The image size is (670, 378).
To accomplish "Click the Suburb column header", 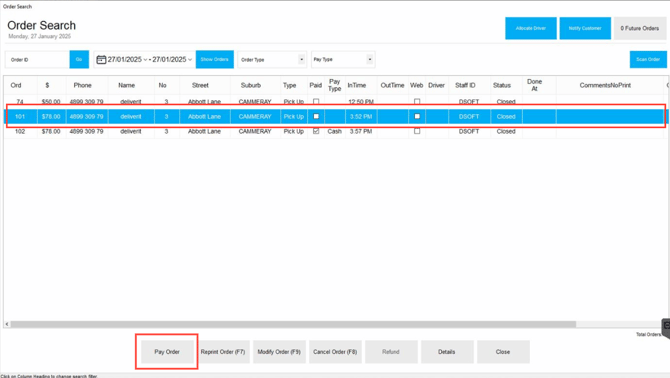I will [251, 85].
